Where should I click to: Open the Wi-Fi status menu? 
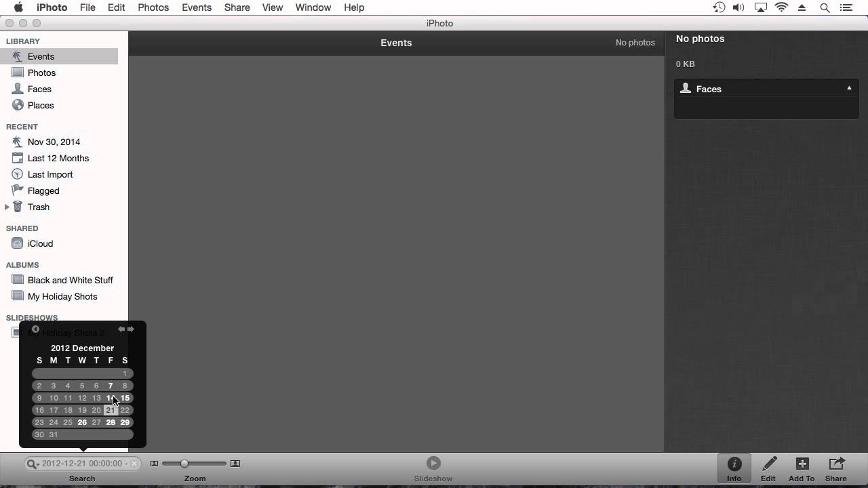(781, 7)
